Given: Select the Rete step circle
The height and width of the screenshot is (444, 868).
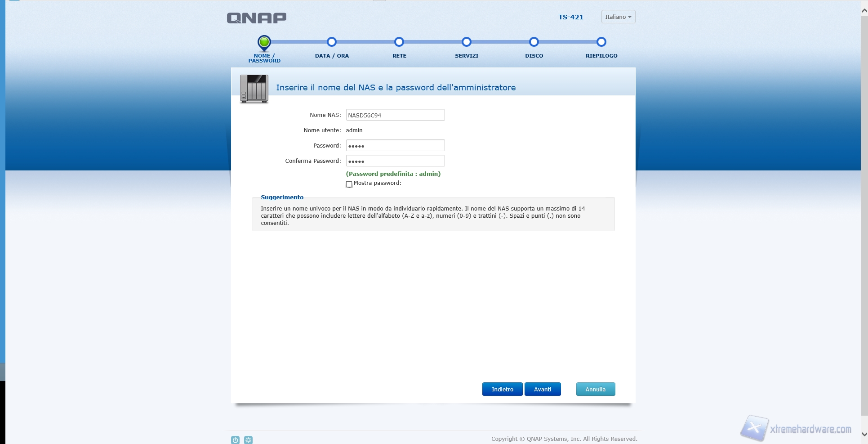Looking at the screenshot, I should point(399,42).
